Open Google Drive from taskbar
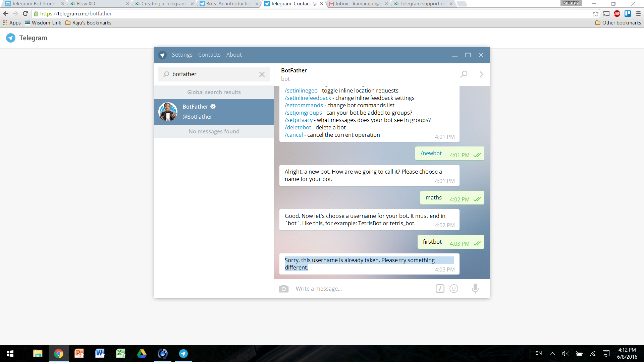The image size is (644, 362). pyautogui.click(x=142, y=354)
